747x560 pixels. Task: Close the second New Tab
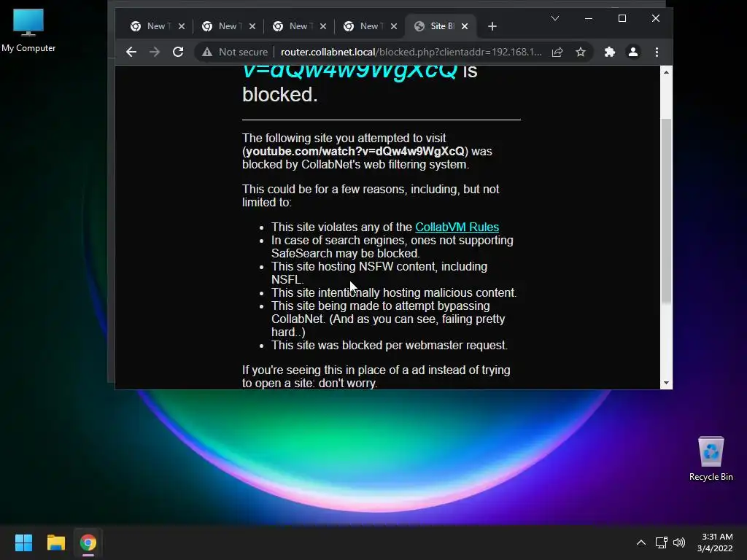pos(252,26)
